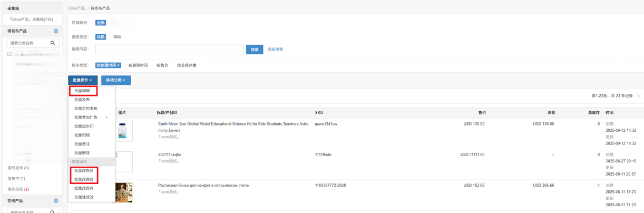Viewport: 644px width, 213px height.
Task: Open the 按创建时间 sort dropdown
Action: coord(108,65)
